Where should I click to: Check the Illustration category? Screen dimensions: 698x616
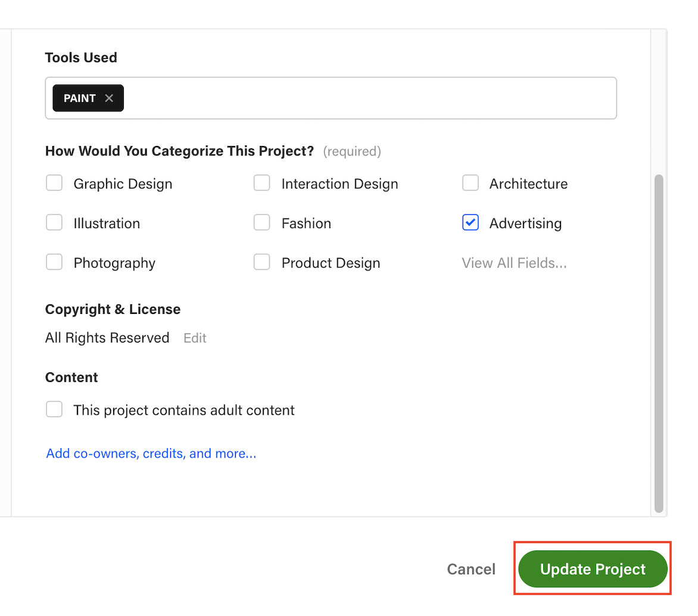point(54,222)
